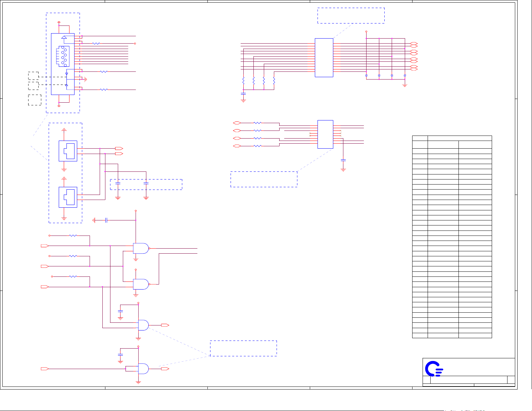Select the middle resistor on DB9 connector lines
Image resolution: width=532 pixels, height=411 pixels.
click(104, 71)
